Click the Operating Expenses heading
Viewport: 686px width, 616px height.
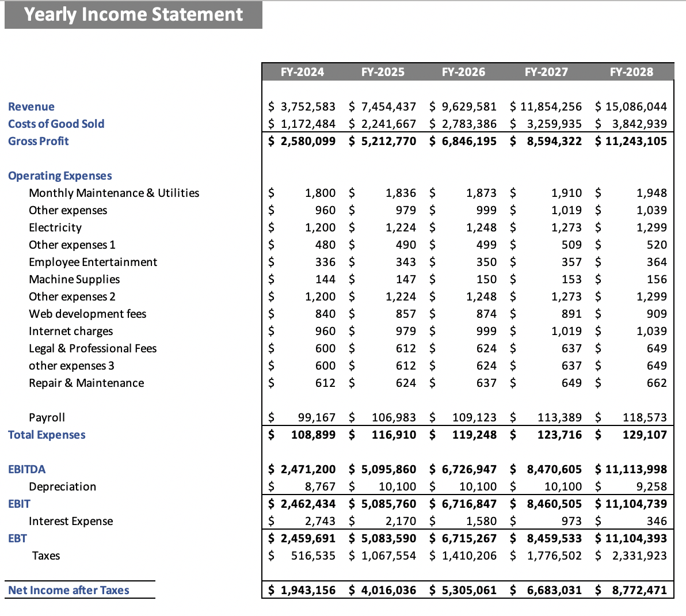(x=60, y=176)
